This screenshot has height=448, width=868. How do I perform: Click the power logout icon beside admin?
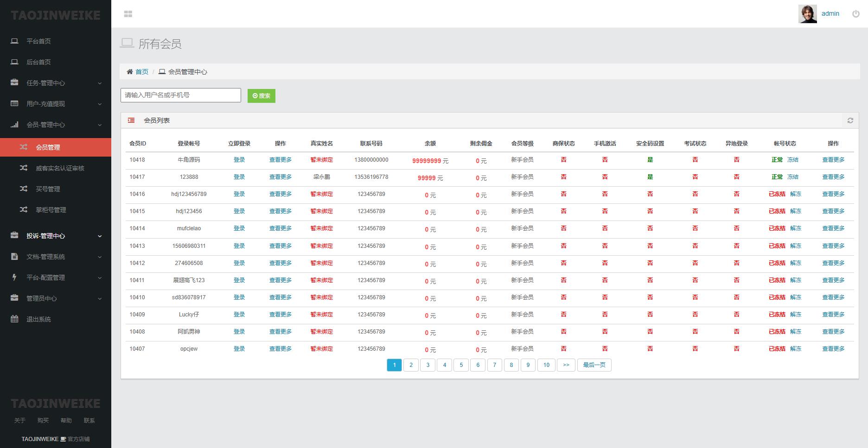[x=856, y=14]
